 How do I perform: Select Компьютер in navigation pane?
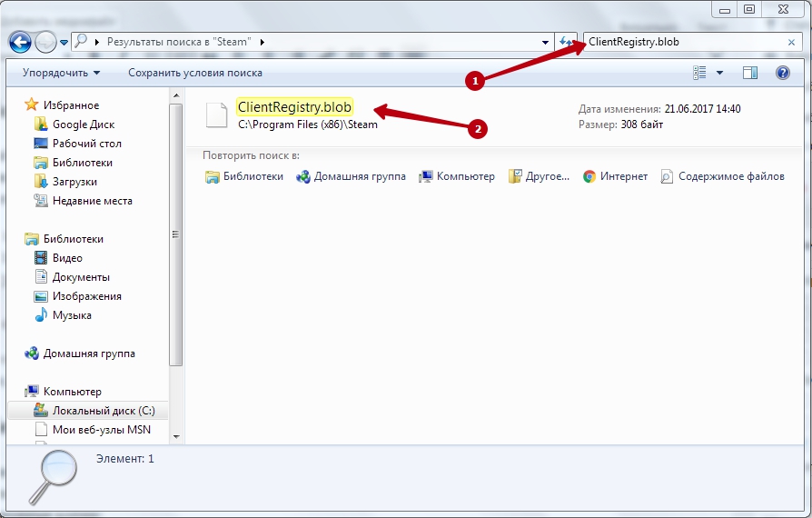(x=72, y=392)
